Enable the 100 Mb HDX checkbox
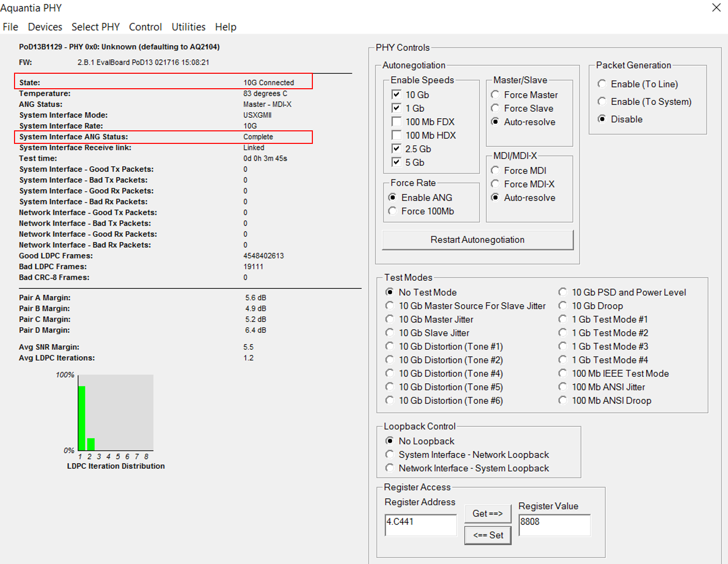The height and width of the screenshot is (564, 728). (x=396, y=135)
